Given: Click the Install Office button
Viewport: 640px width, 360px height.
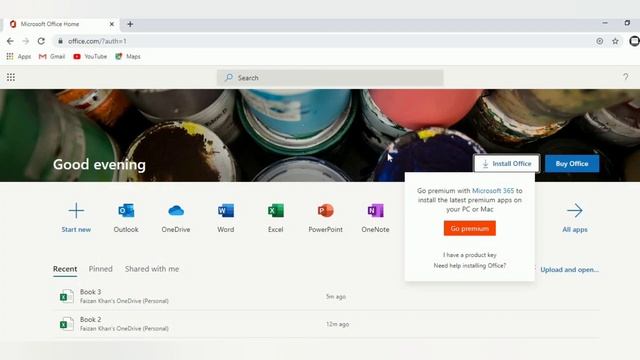Looking at the screenshot, I should click(x=507, y=164).
